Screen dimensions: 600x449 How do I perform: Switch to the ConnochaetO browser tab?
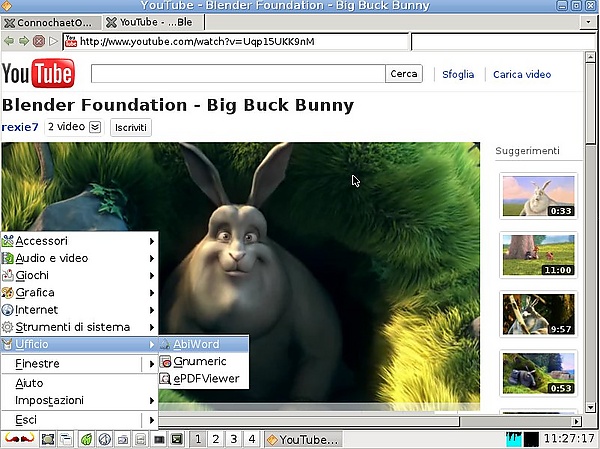pyautogui.click(x=50, y=22)
